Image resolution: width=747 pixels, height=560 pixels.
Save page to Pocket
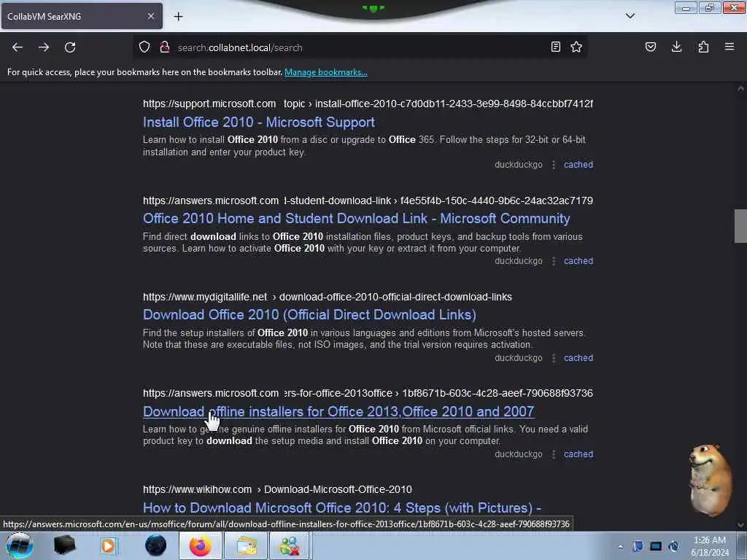pos(651,47)
